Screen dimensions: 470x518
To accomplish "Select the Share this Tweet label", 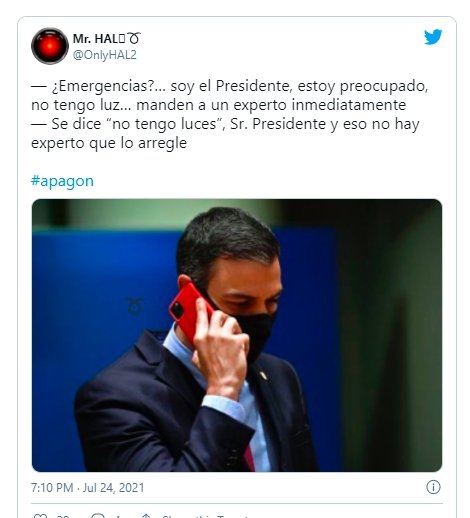I will coord(205,516).
